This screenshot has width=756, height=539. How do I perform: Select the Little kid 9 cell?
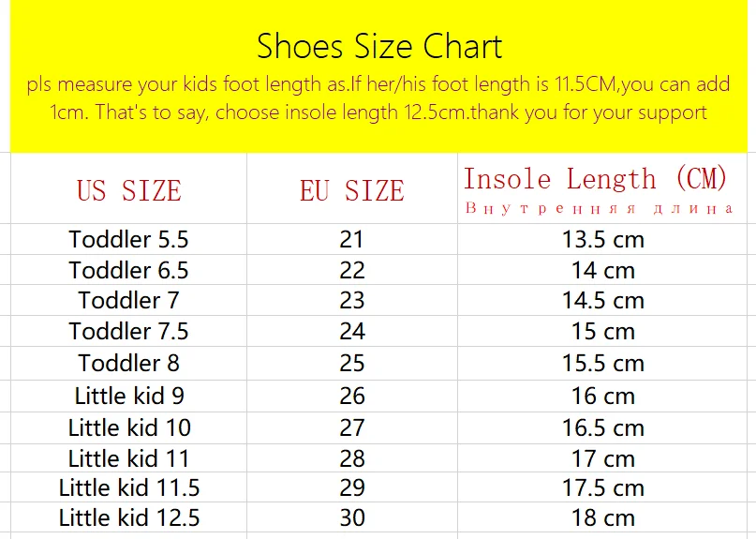tap(128, 396)
